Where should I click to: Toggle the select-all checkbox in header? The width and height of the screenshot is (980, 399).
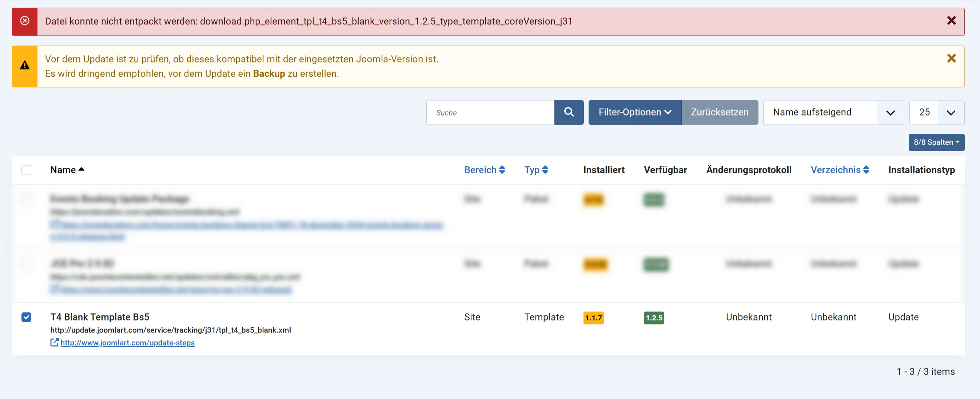26,170
